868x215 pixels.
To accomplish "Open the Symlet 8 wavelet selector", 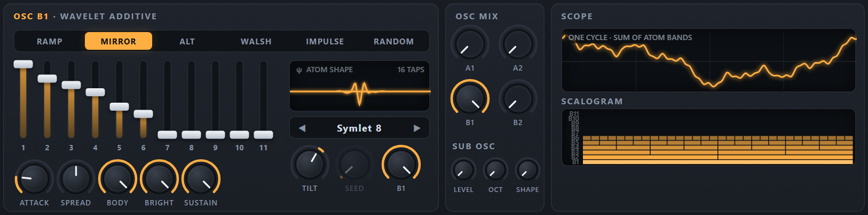I will (x=359, y=128).
